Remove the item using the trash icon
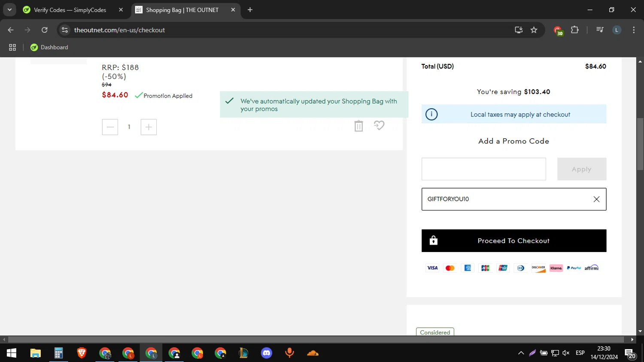Screen dimensions: 644x362 pyautogui.click(x=358, y=126)
